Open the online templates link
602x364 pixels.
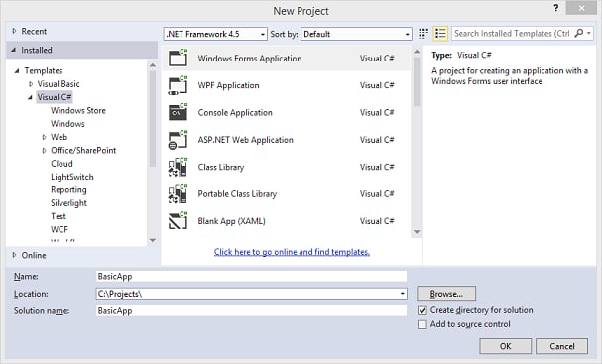[292, 252]
